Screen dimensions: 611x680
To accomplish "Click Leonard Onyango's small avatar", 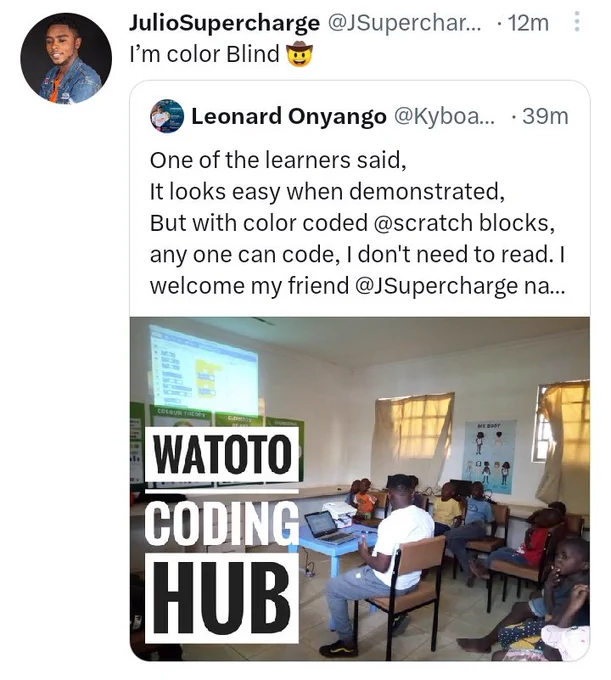I will (167, 117).
